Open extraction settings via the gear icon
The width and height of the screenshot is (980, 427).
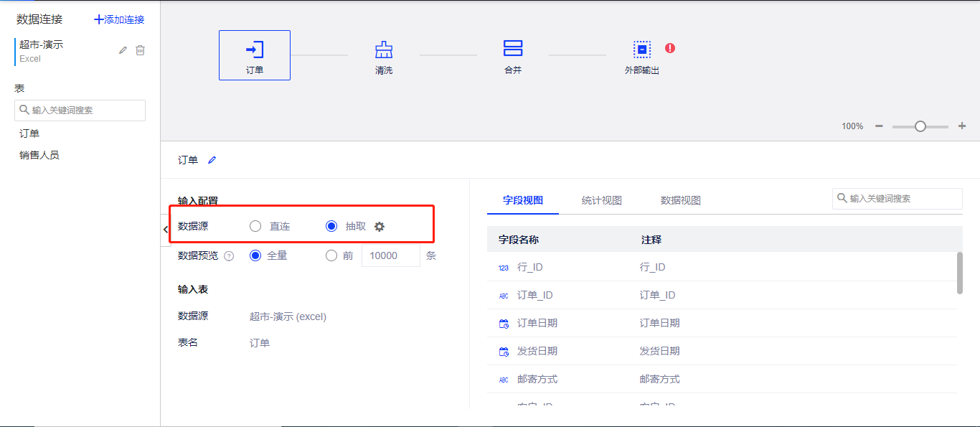(380, 226)
